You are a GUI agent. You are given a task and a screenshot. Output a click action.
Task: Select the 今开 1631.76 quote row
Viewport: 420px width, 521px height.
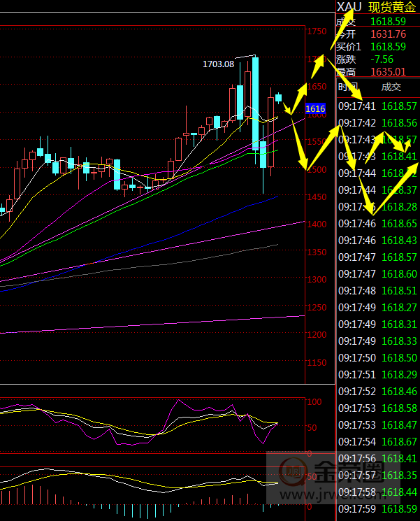[x=377, y=34]
